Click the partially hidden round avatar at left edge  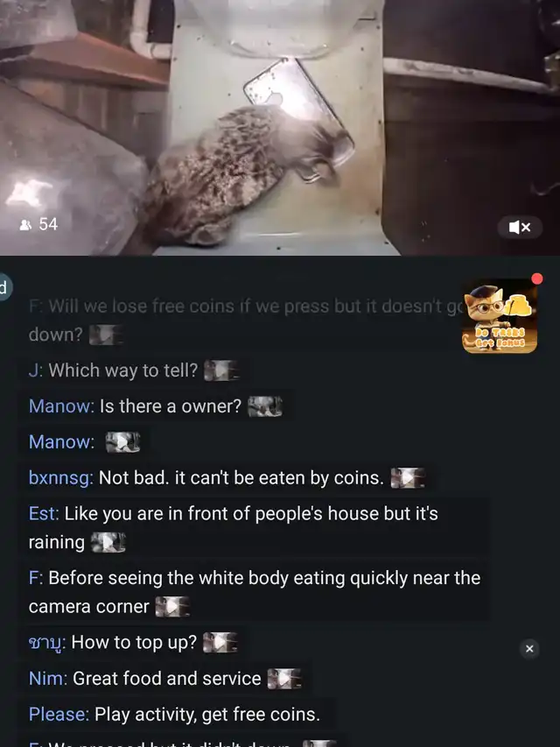click(4, 288)
